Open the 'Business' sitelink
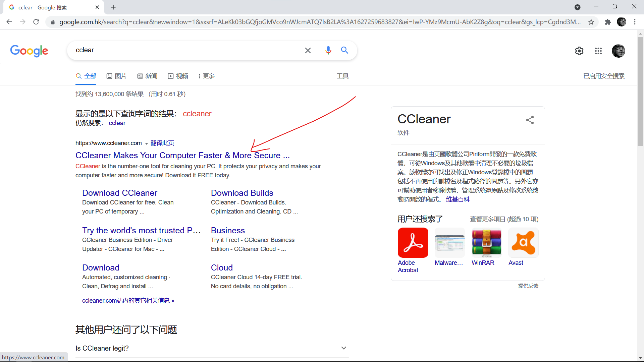Screen dimensions: 644x362 point(228,231)
